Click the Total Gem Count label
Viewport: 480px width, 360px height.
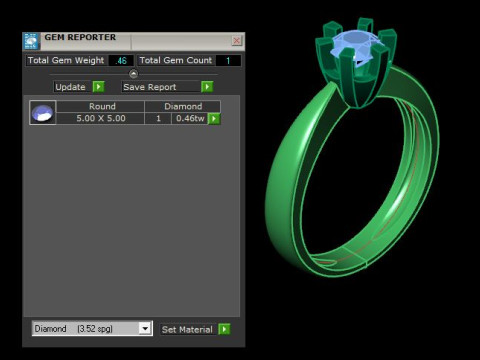coord(176,60)
